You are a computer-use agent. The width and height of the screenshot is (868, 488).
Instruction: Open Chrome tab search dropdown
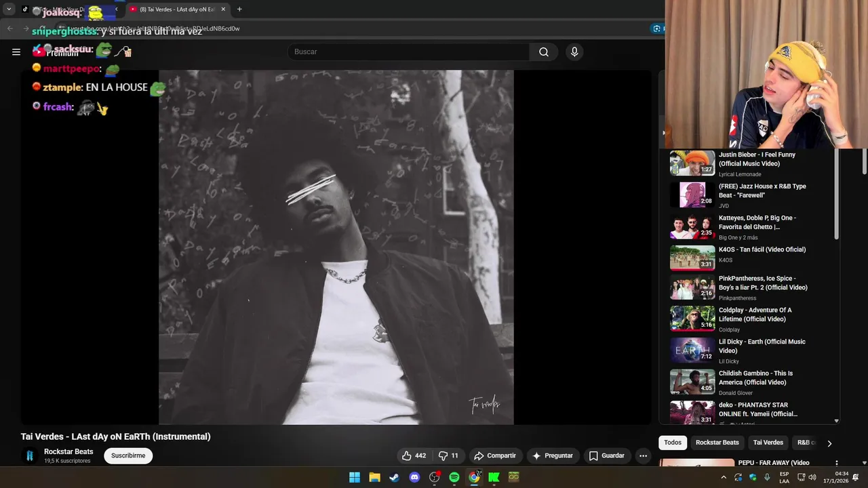(9, 9)
